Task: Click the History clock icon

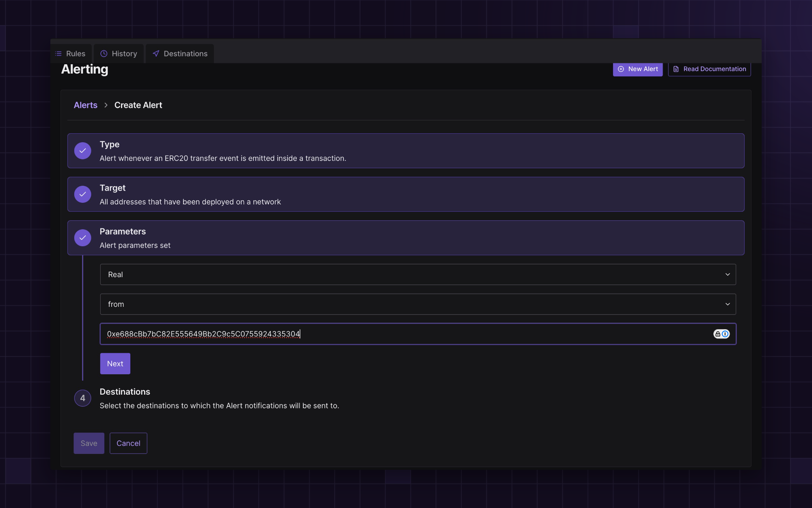Action: point(104,54)
